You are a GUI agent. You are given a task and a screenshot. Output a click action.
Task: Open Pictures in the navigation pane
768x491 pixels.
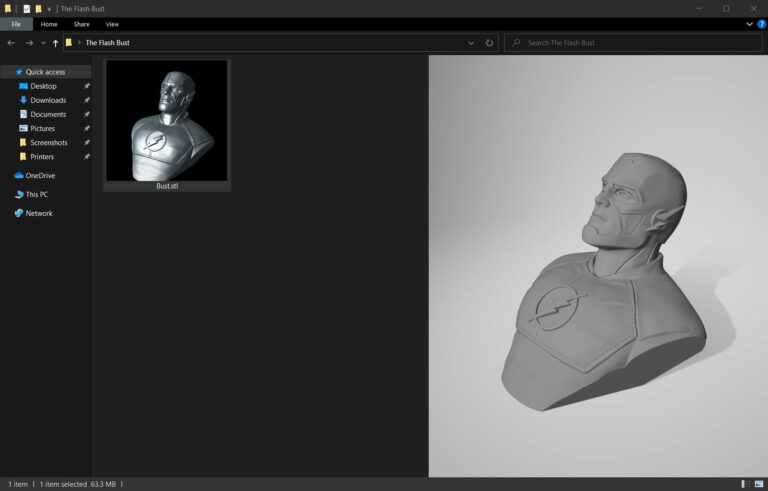click(42, 128)
